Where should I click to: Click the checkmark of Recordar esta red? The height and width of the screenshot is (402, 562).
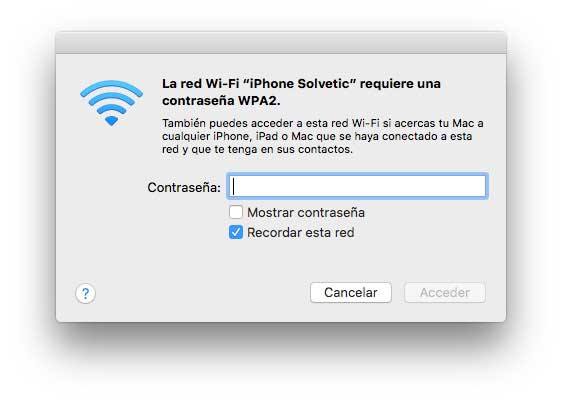[x=236, y=232]
